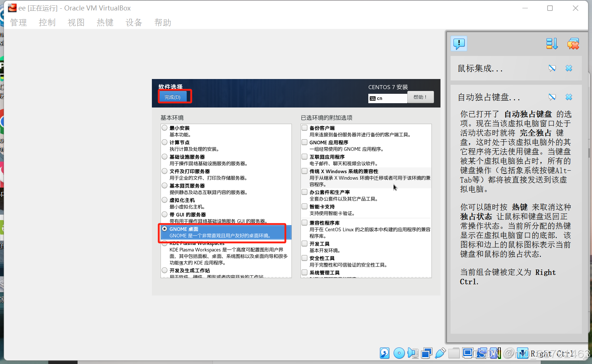
Task: Select the 虚拟化主机 radio button
Action: tap(165, 200)
